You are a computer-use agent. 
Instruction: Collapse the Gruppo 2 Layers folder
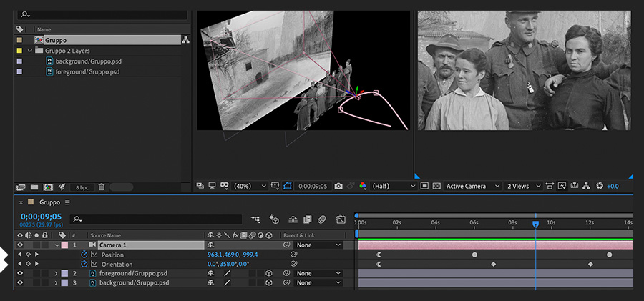30,51
